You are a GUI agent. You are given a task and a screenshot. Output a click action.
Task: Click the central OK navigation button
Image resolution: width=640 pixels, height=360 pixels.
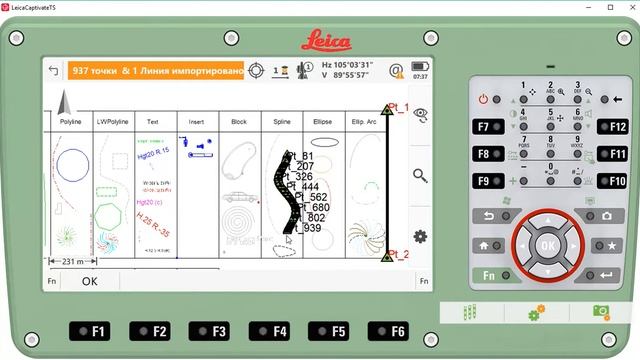548,246
